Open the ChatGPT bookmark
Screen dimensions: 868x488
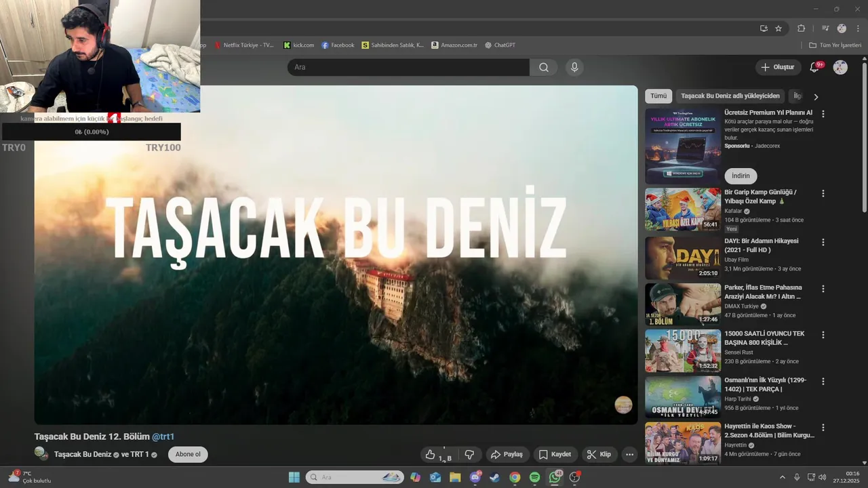500,45
